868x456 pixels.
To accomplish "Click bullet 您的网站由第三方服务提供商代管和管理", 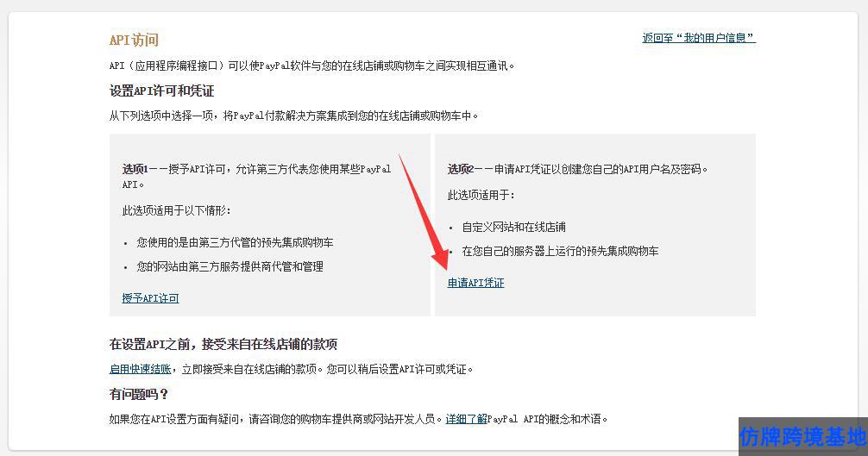I will click(x=230, y=266).
